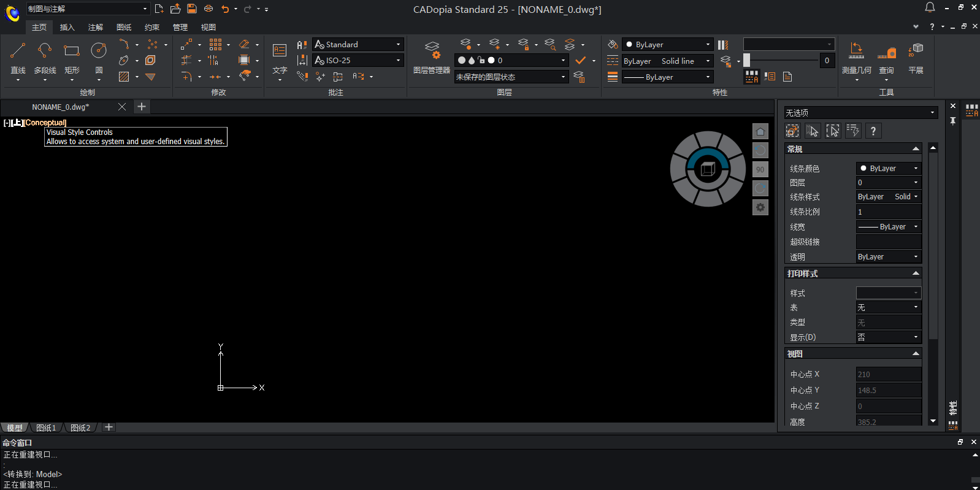Open the view navigator gear settings
Screen dimensions: 980x490
click(760, 208)
